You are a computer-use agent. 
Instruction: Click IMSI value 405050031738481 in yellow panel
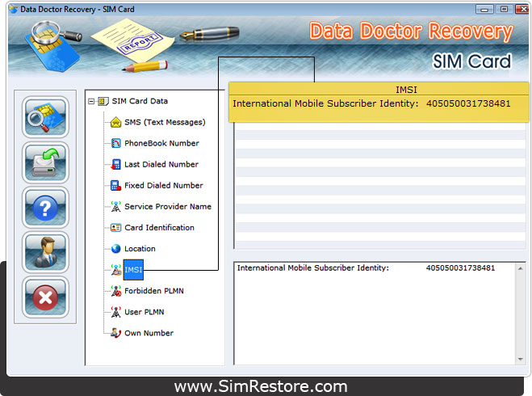coord(468,103)
